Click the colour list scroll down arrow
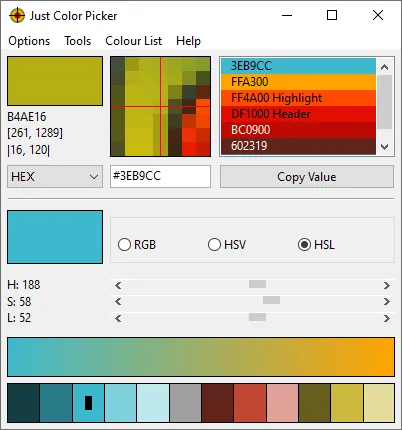402x430 pixels. pos(384,147)
